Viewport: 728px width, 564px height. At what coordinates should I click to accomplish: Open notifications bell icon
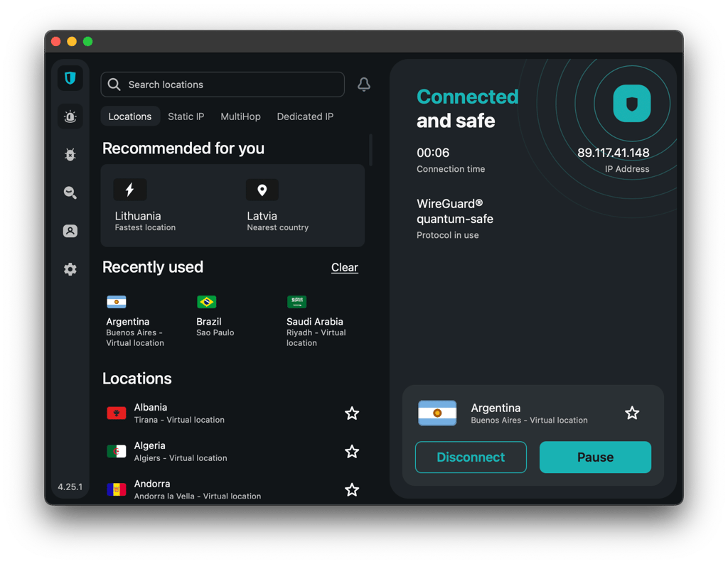(x=364, y=85)
